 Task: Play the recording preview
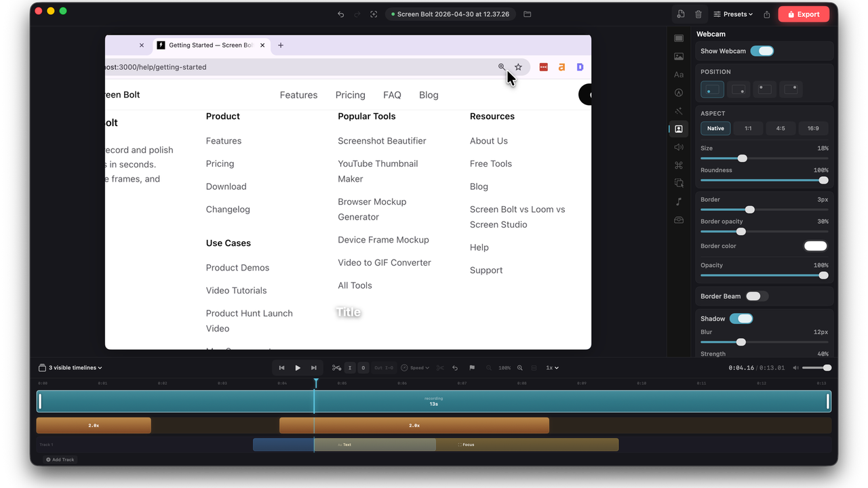pyautogui.click(x=298, y=368)
